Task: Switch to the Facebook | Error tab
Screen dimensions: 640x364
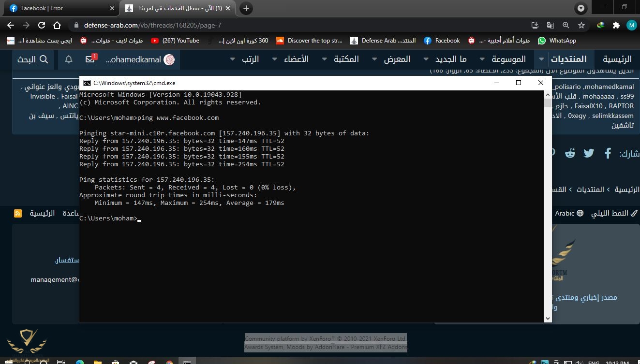Action: pyautogui.click(x=58, y=8)
